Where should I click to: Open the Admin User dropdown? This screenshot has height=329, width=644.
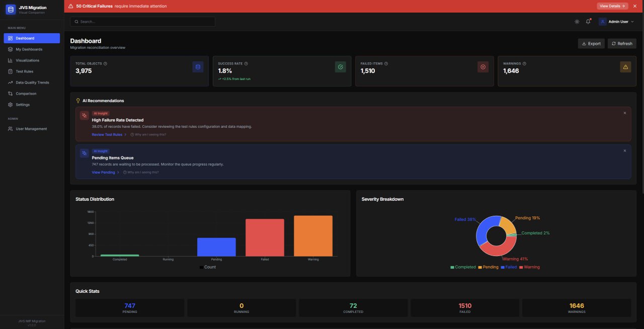617,22
